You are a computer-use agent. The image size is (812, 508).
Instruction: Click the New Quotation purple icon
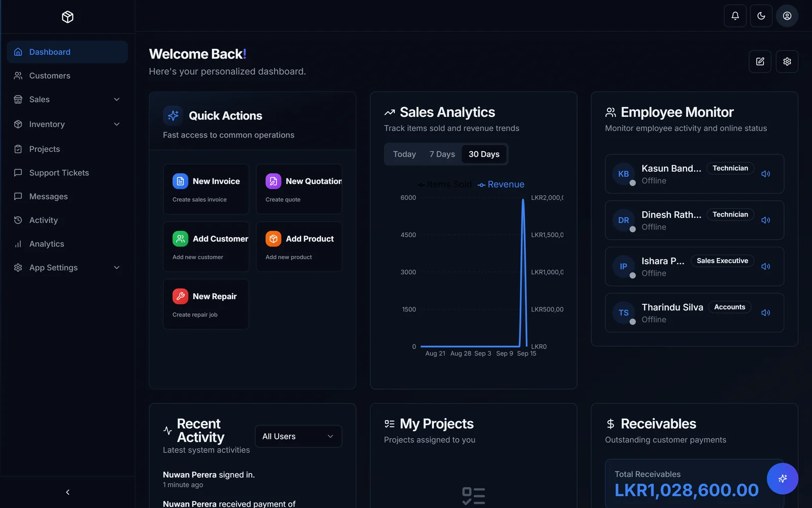click(x=274, y=181)
